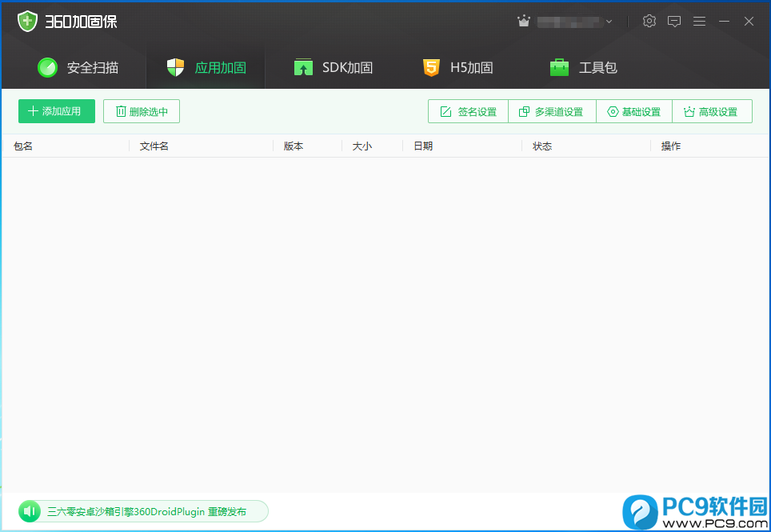Viewport: 771px width, 532px height.
Task: Minimize the 360加固保 window
Action: click(x=725, y=21)
